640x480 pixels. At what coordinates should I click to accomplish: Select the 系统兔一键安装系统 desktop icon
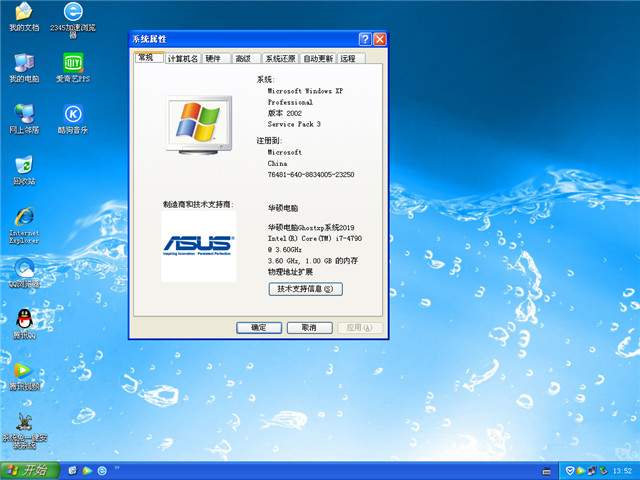point(24,430)
